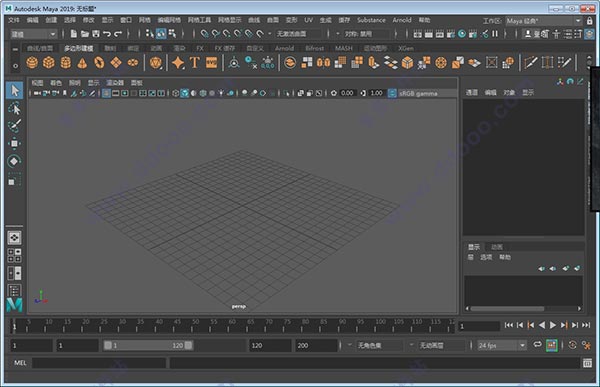This screenshot has height=387, width=600.
Task: Create a polygon sphere from the shelf
Action: coord(32,62)
